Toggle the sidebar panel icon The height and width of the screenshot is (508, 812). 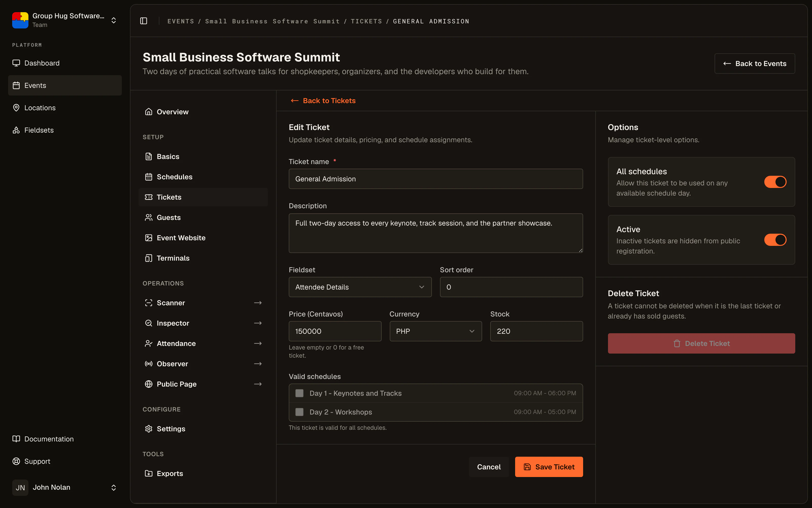click(x=144, y=21)
